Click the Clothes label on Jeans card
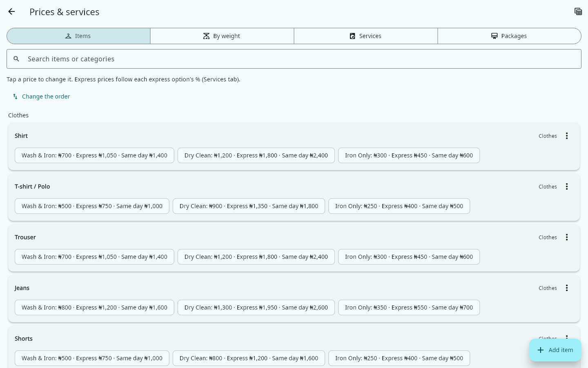 point(548,288)
